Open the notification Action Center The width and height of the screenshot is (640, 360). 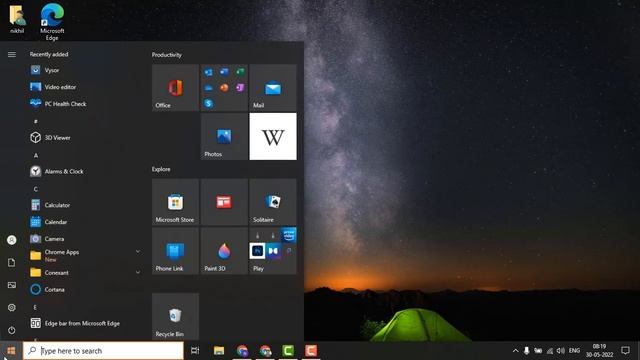[x=625, y=351]
